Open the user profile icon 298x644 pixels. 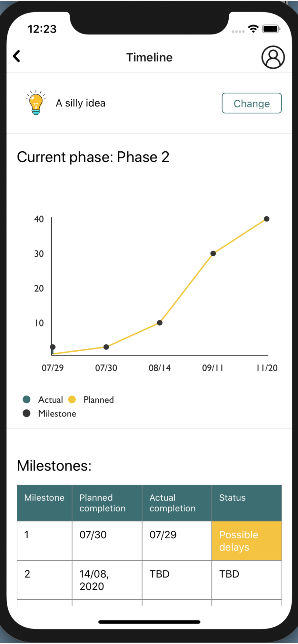click(x=273, y=57)
